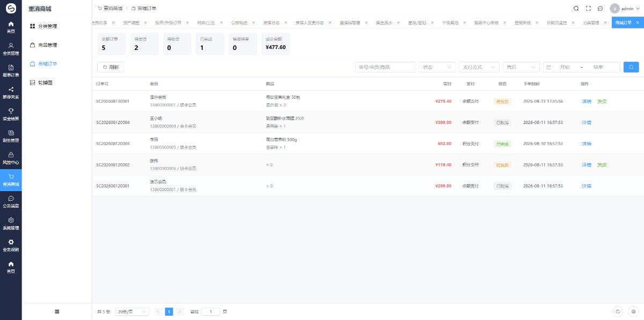Click the 前往 page number input

tap(210, 311)
